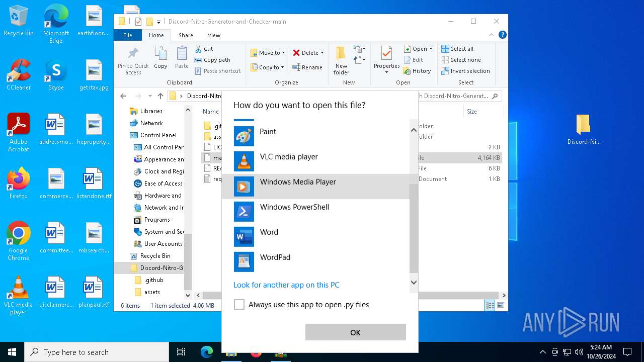Click Select none in the ribbon

[x=461, y=60]
